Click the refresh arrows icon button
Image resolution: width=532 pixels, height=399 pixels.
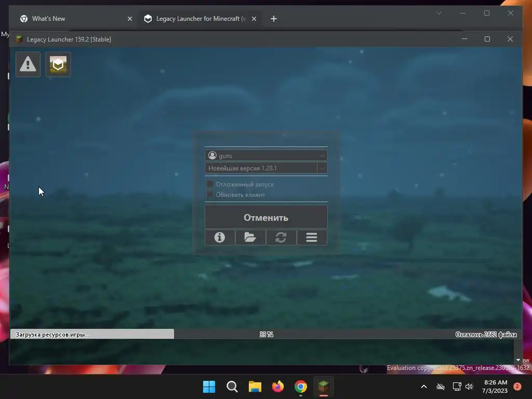tap(281, 237)
